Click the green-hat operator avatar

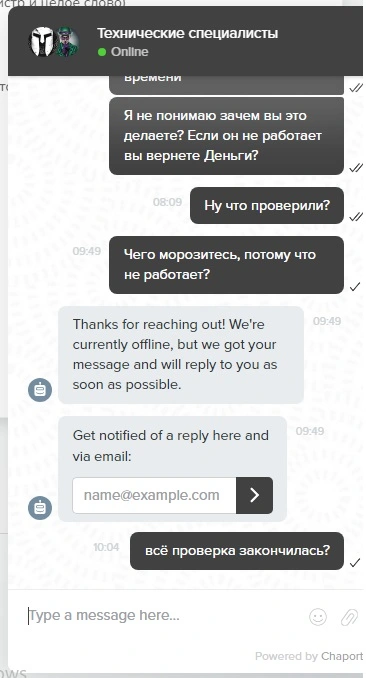[67, 42]
